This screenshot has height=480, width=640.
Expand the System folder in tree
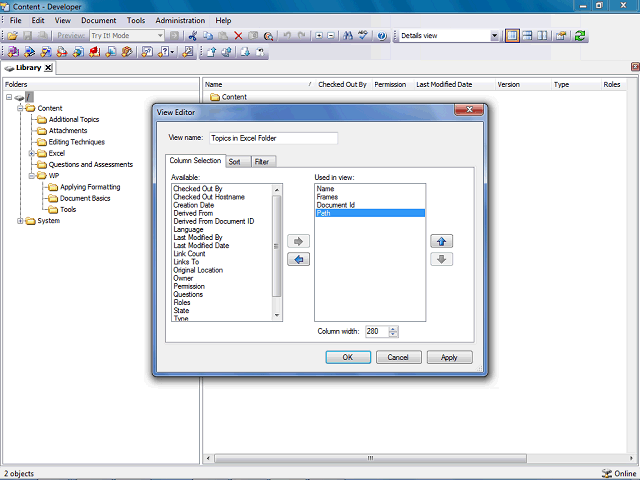point(20,221)
